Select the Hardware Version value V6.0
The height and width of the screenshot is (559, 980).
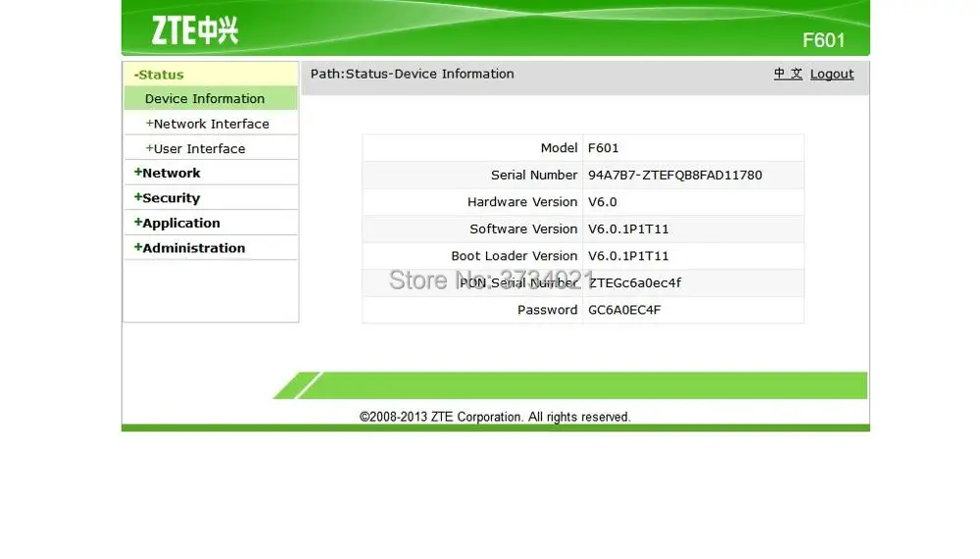(x=603, y=202)
